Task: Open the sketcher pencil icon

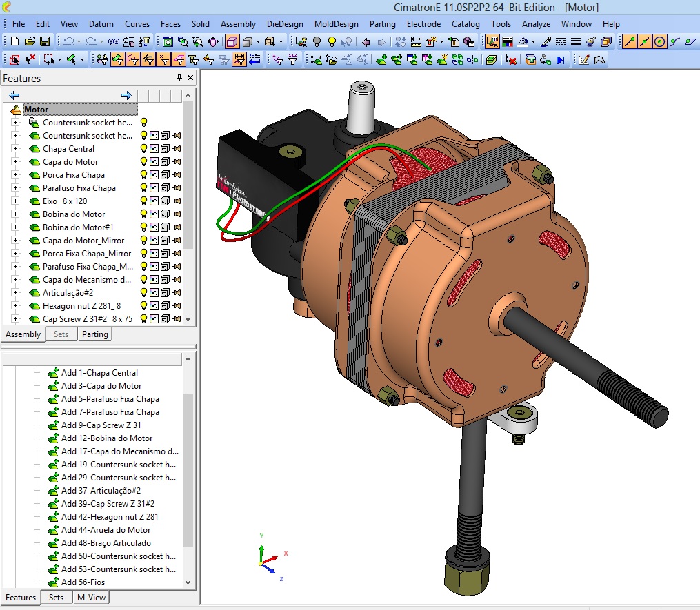Action: 584,59
